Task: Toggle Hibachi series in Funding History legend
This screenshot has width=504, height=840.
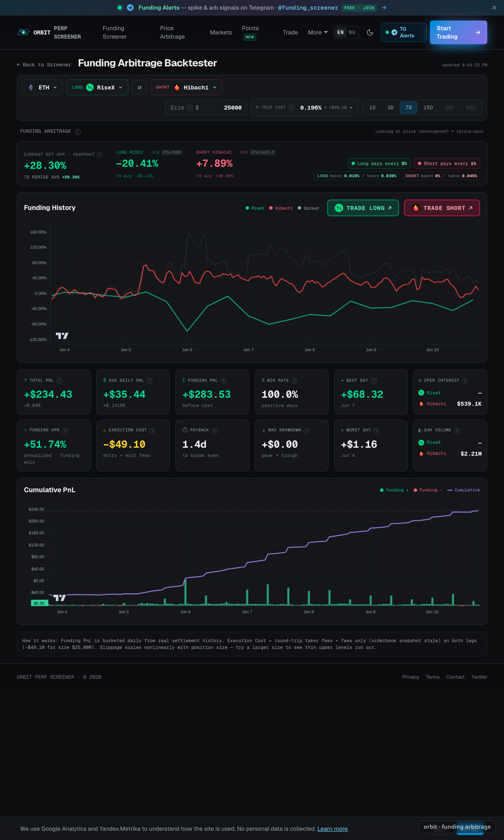Action: (x=281, y=208)
